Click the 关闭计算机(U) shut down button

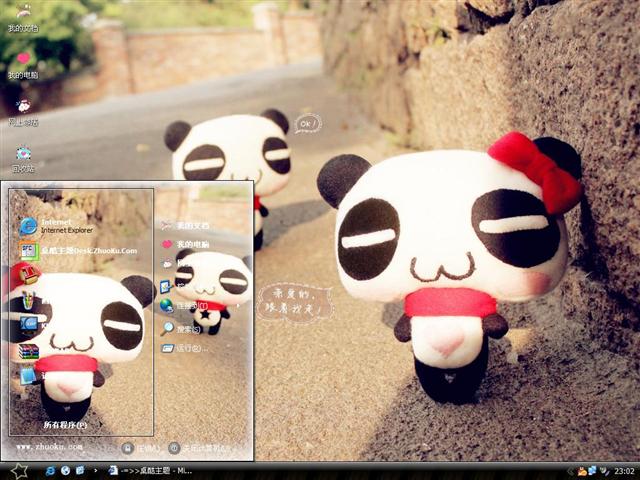(x=199, y=448)
